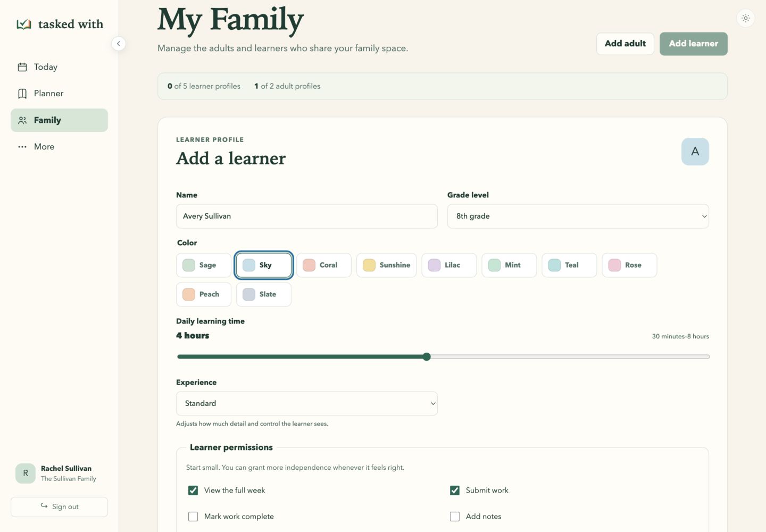Collapse the sidebar with the chevron button

click(x=119, y=44)
